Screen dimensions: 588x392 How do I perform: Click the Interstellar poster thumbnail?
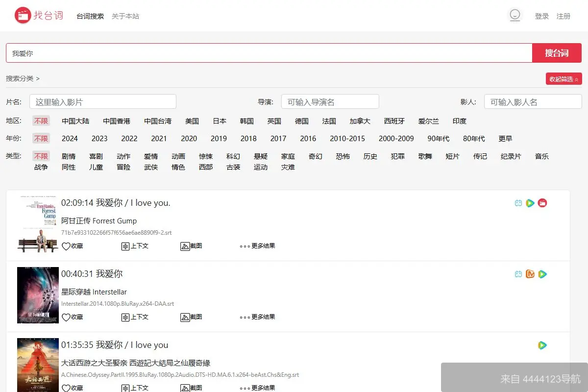click(38, 295)
